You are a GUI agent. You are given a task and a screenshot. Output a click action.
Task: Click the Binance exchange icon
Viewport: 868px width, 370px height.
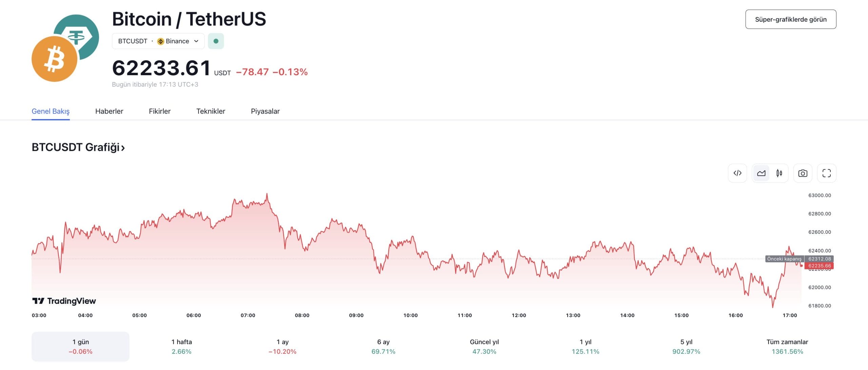click(161, 41)
